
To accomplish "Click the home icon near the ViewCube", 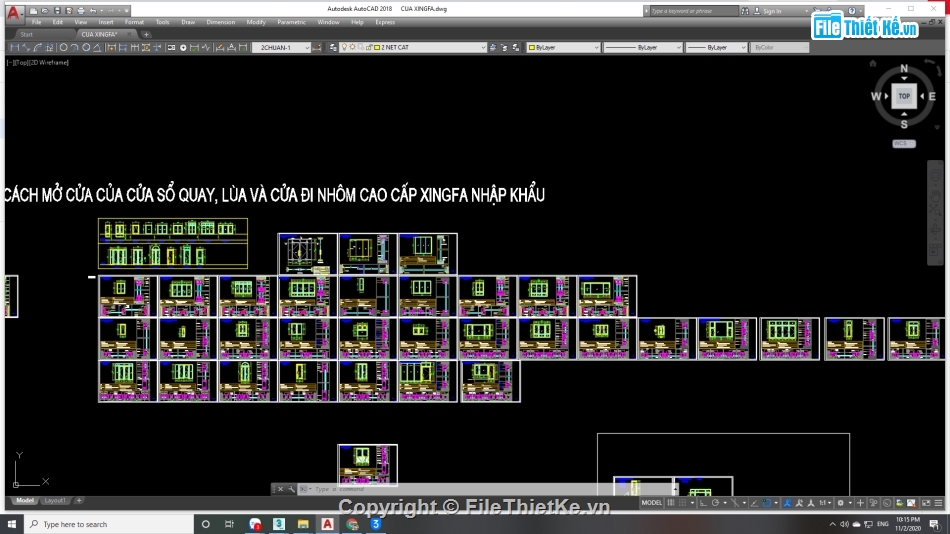I will coord(873,64).
